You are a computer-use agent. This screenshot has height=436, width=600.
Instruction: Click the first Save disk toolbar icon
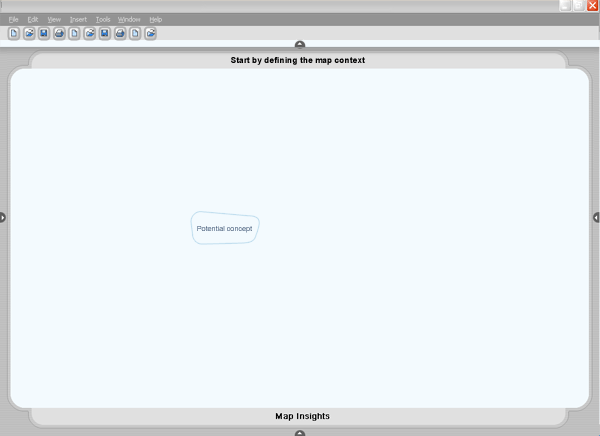tap(44, 33)
